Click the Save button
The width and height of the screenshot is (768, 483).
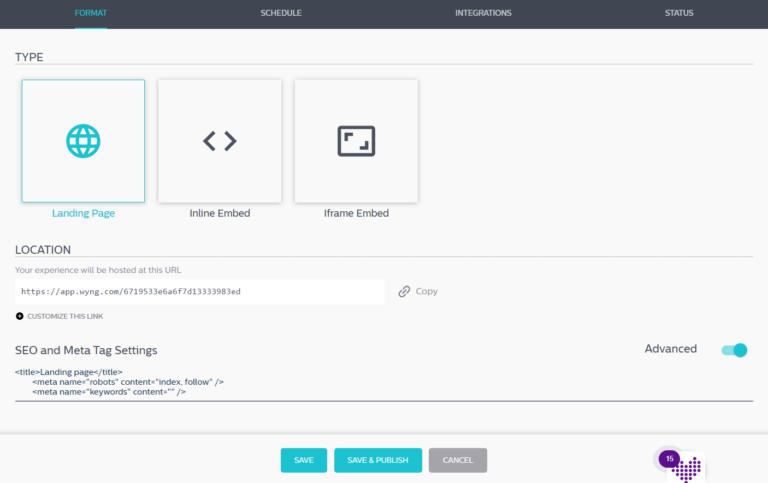point(304,460)
